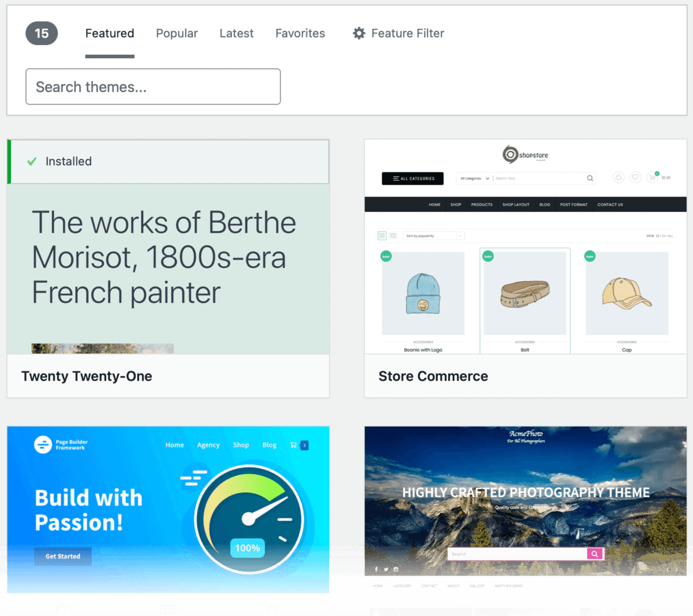Expand the ALL CATEGORIES menu button

pyautogui.click(x=412, y=178)
